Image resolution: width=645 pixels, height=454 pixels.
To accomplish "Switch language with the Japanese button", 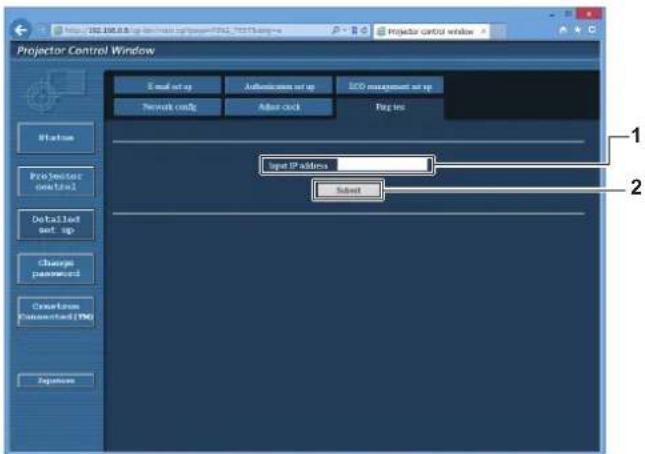I will (56, 380).
